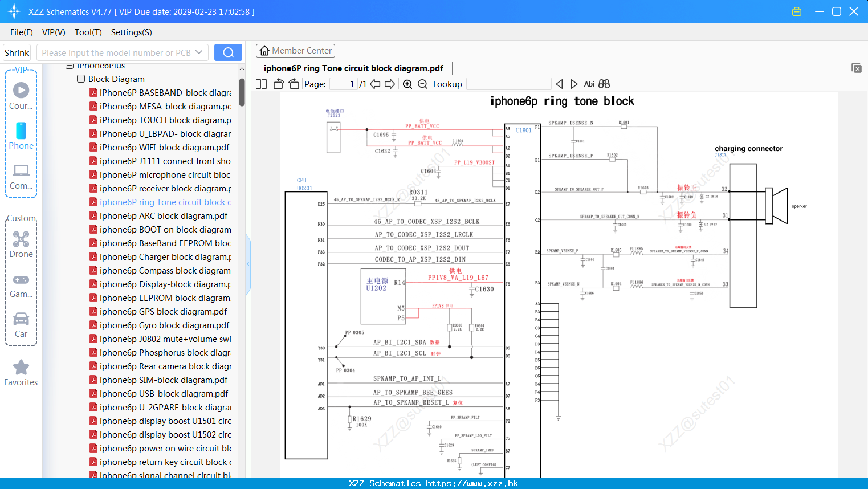The image size is (868, 489).
Task: Open iPhone6p MESA-block diagram file
Action: [x=160, y=106]
